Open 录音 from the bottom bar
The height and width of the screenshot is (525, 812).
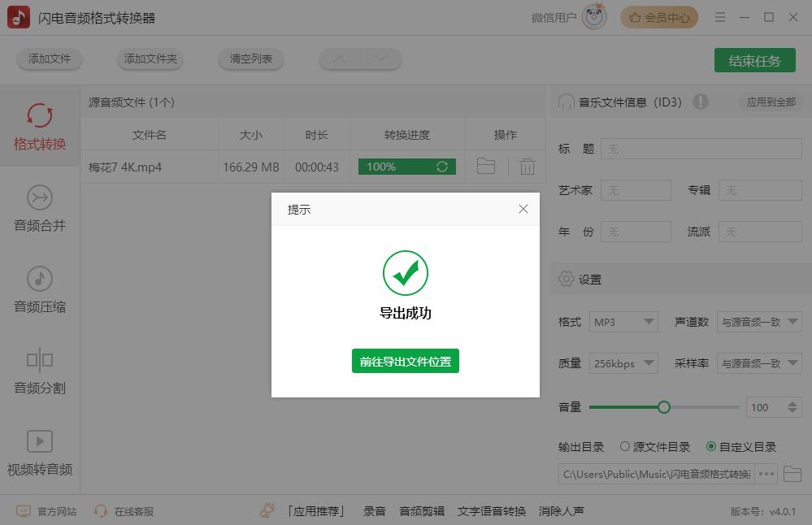[375, 512]
